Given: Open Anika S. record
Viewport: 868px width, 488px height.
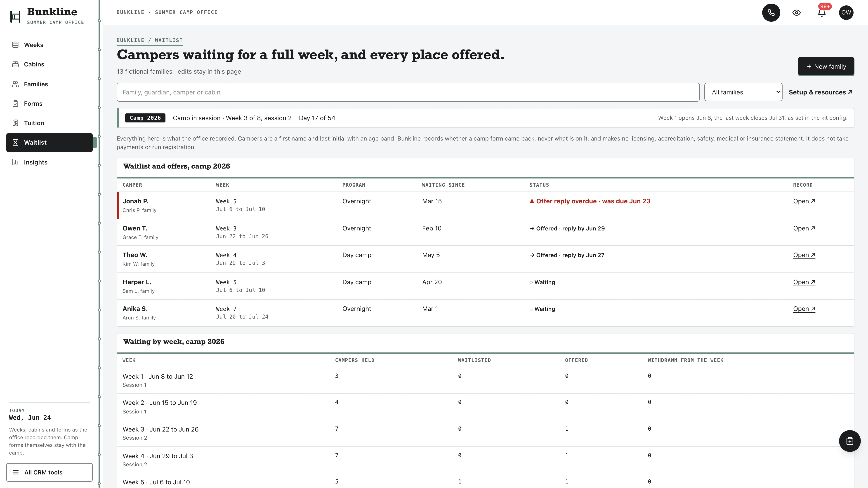Looking at the screenshot, I should [x=804, y=309].
